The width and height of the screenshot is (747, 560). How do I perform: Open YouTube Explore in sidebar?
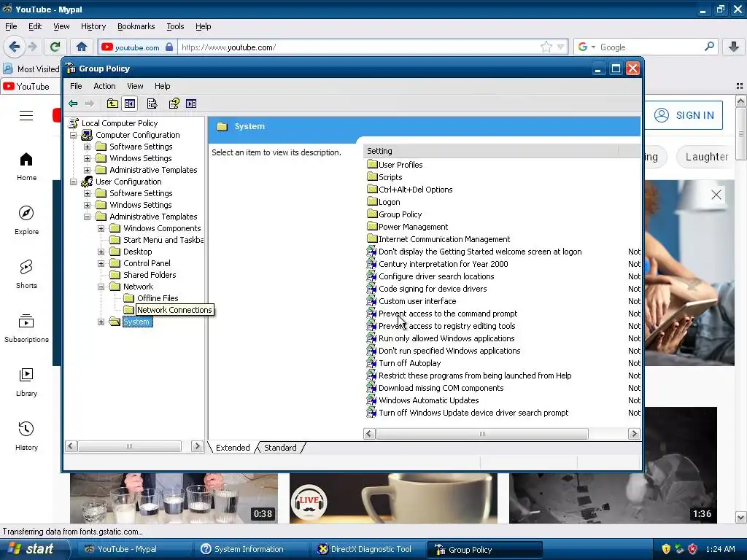pos(26,220)
